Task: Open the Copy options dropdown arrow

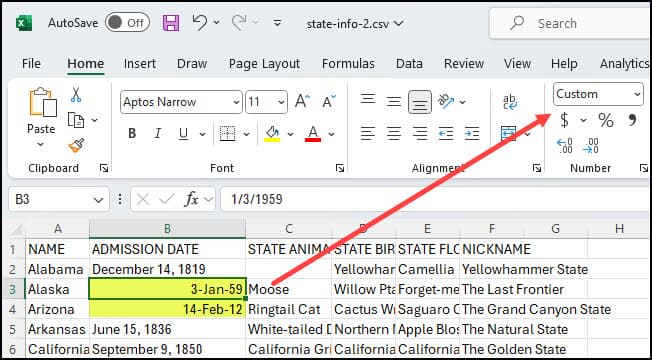Action: point(94,120)
